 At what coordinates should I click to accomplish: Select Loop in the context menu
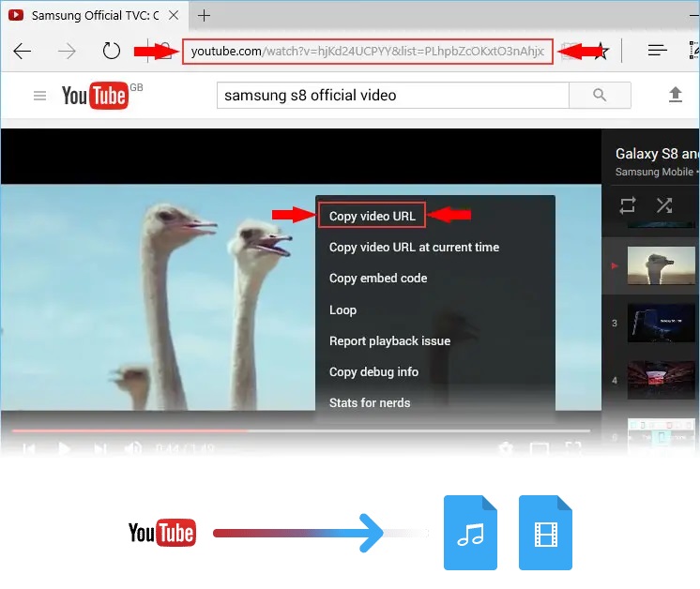(x=342, y=310)
